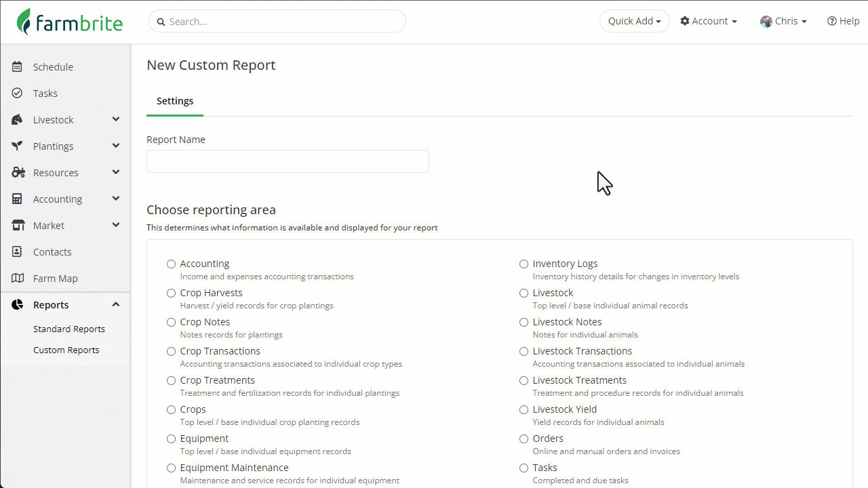Viewport: 868px width, 488px height.
Task: Click the Resources tractor icon
Action: coord(18,172)
